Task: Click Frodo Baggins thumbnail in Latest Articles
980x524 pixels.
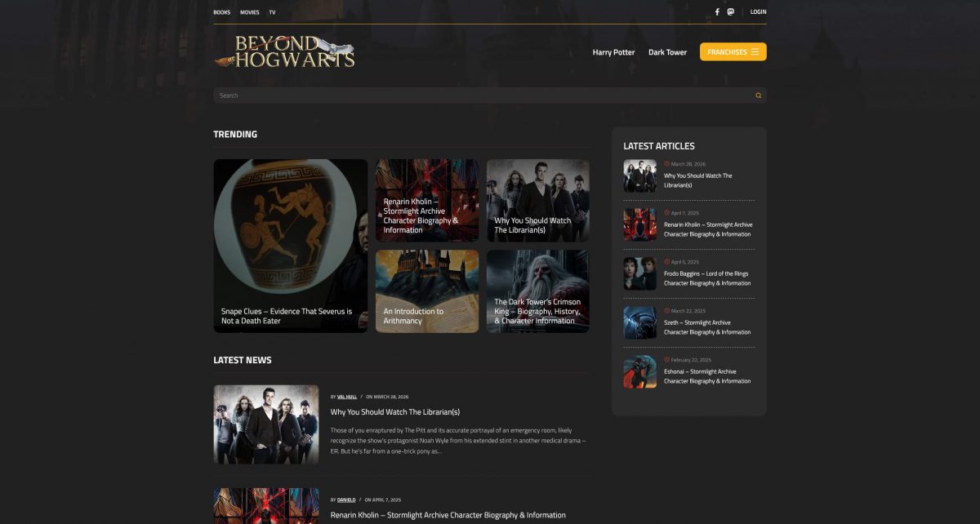Action: [640, 273]
